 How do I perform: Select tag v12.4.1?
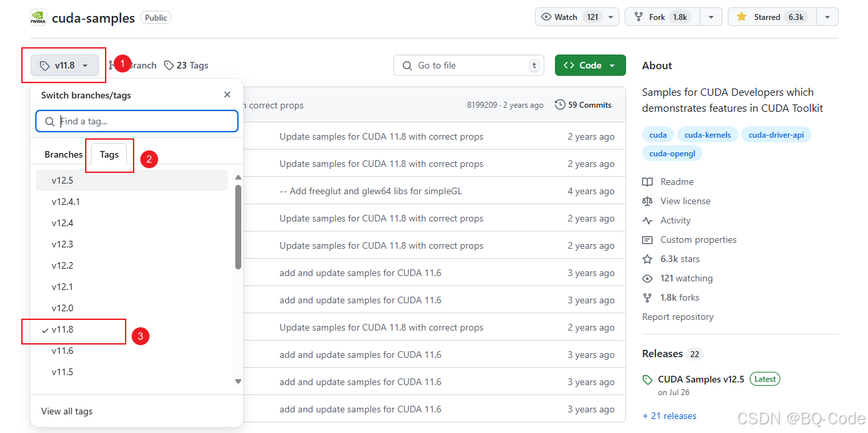(132, 202)
